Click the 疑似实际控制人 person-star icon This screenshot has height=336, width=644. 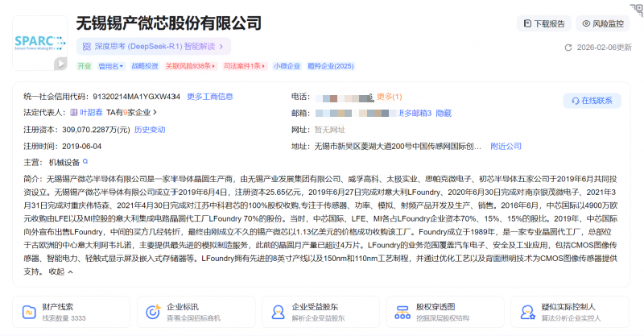(527, 312)
